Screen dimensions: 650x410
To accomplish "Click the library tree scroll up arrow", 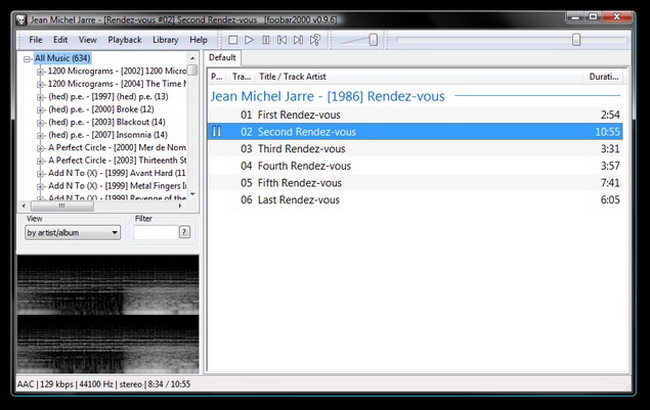I will (192, 58).
